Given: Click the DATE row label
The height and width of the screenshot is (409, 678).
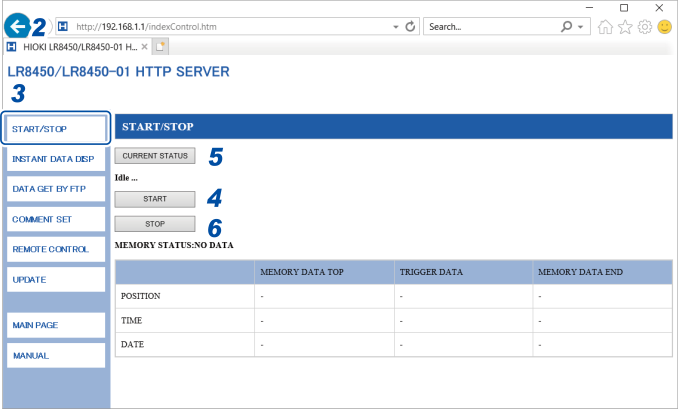Looking at the screenshot, I should pos(132,345).
